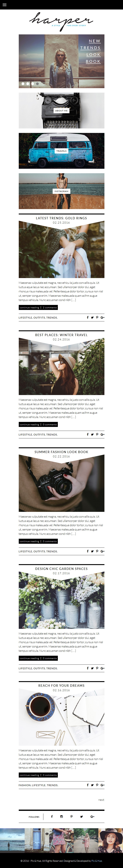Open the hamburger menu in top bar
The width and height of the screenshot is (123, 868).
(4, 5)
